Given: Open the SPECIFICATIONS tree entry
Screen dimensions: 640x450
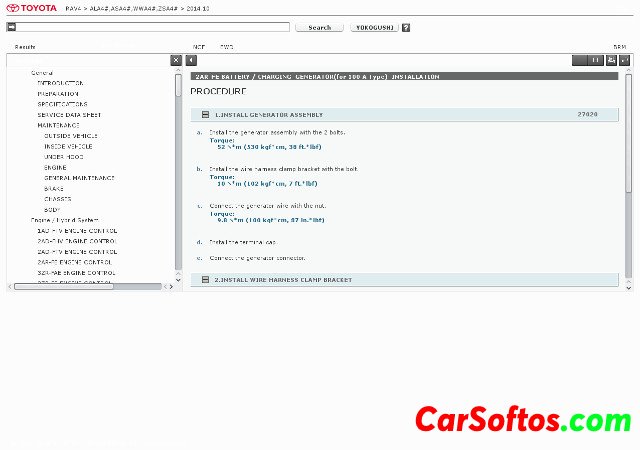Looking at the screenshot, I should point(62,104).
